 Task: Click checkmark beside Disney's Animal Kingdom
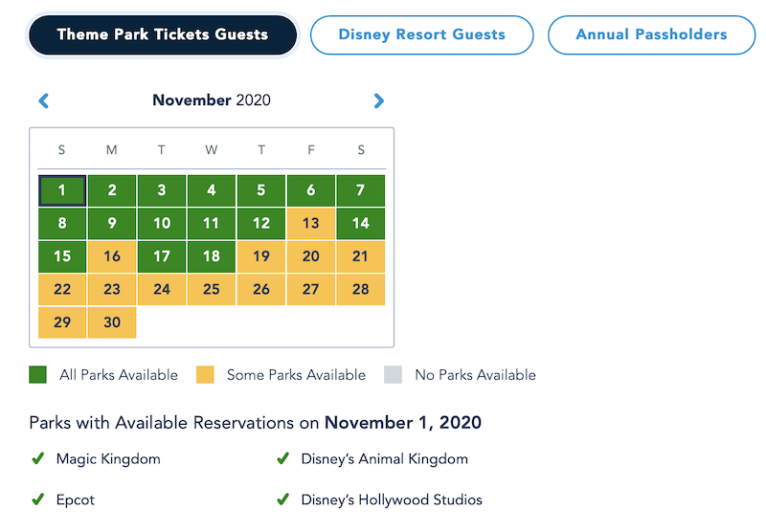pyautogui.click(x=282, y=459)
